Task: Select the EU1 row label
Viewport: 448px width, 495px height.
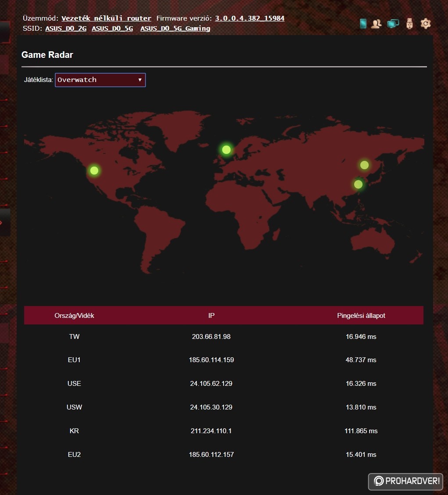Action: coord(74,360)
